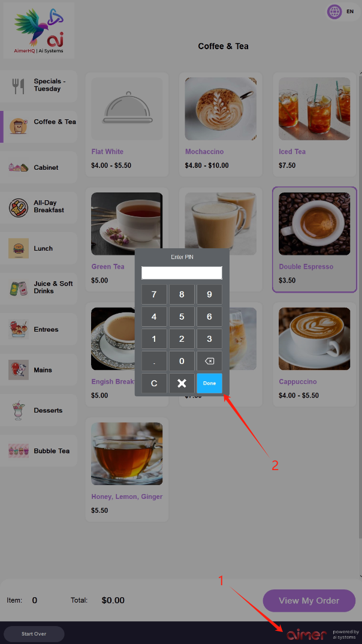Tap the C clear key on keypad
The width and height of the screenshot is (362, 644).
[154, 383]
